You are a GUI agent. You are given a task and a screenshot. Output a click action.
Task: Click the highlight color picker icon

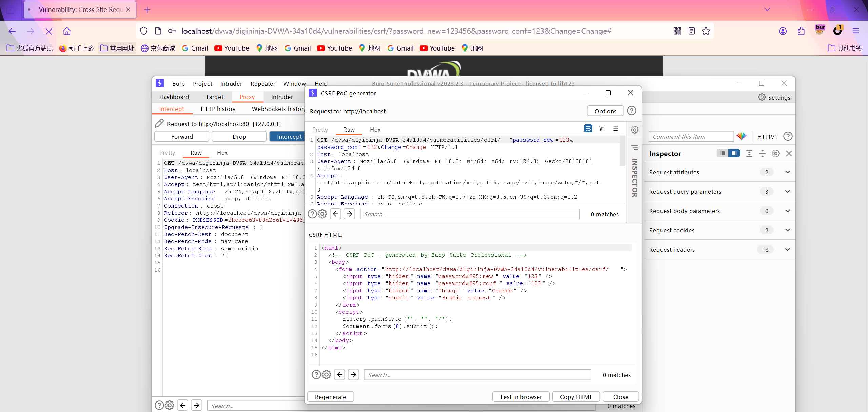[x=742, y=136]
